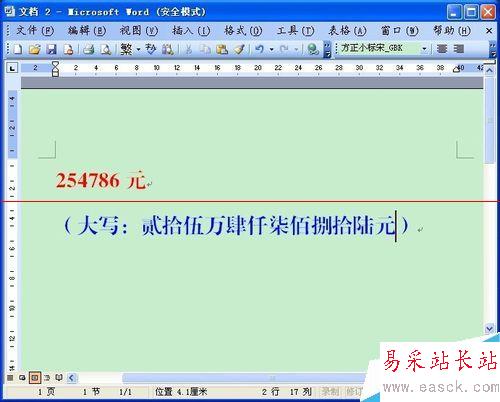Click the 2 行 status bar entry

(x=270, y=392)
